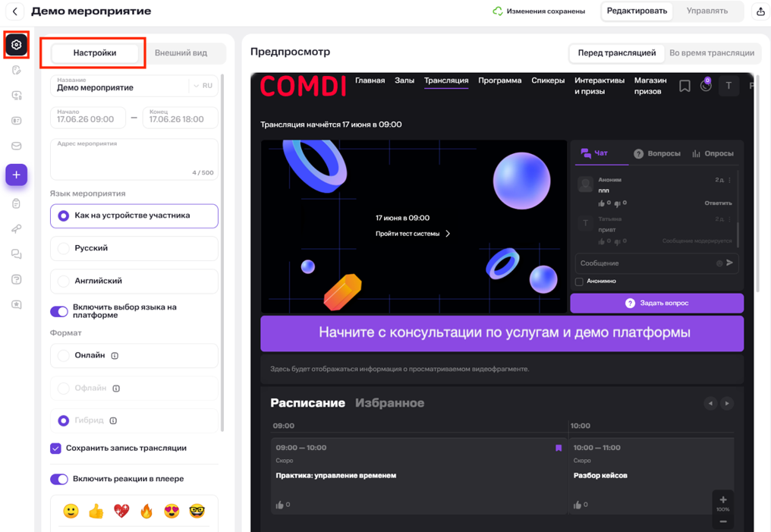The width and height of the screenshot is (771, 532).
Task: Click dislike thumb under Аноним message
Action: (x=618, y=203)
